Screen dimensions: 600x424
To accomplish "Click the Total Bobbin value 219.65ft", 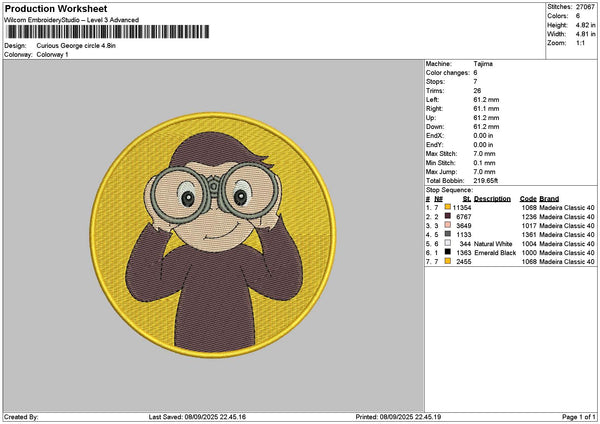I will pos(486,181).
